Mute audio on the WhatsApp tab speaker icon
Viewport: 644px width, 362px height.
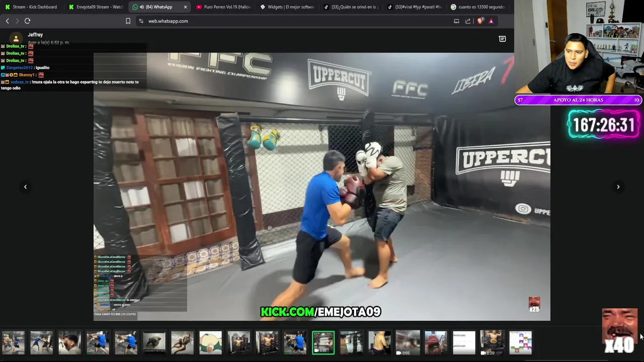click(x=142, y=7)
